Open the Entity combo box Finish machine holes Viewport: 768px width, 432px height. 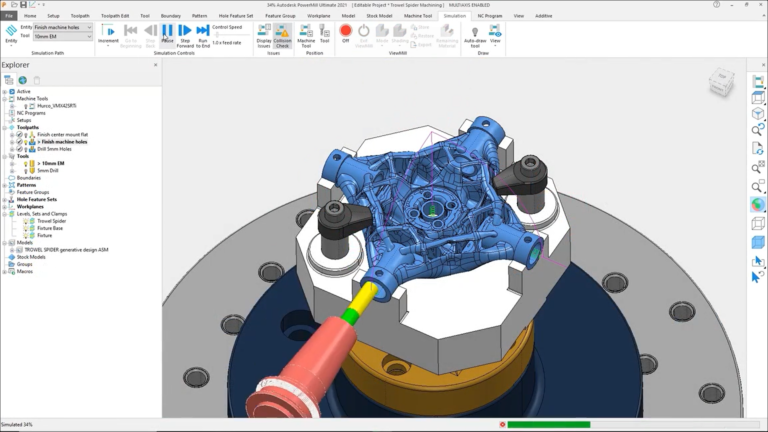[63, 27]
